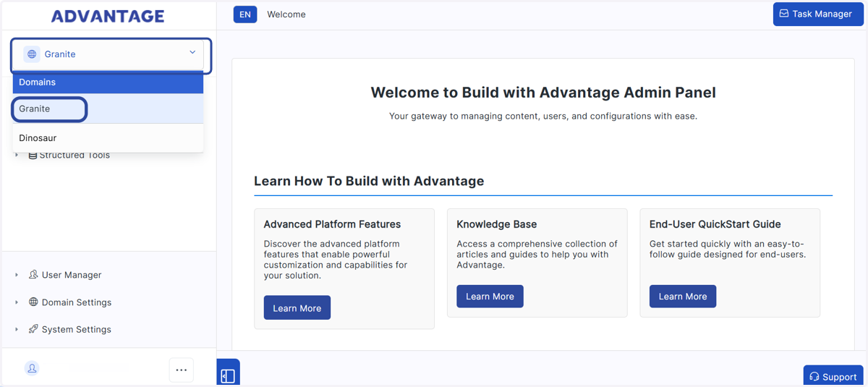Screen dimensions: 868x387
Task: Expand the Domain Settings section
Action: pyautogui.click(x=17, y=302)
